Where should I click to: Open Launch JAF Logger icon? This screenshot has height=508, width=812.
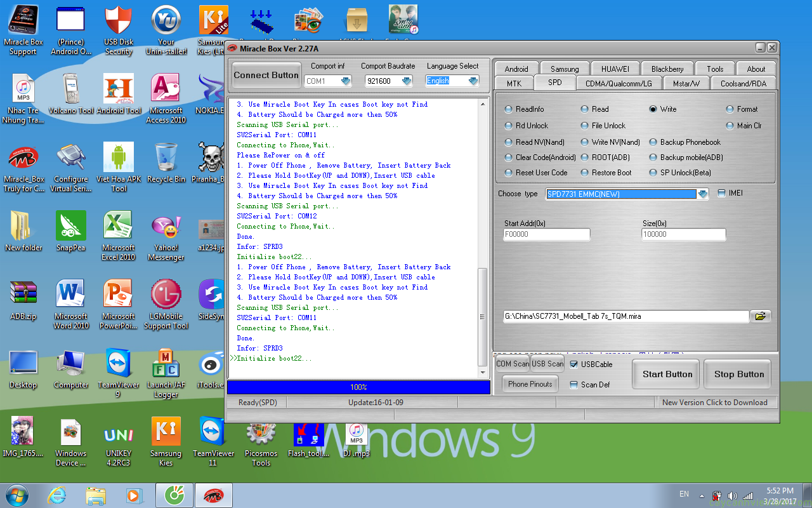(166, 373)
